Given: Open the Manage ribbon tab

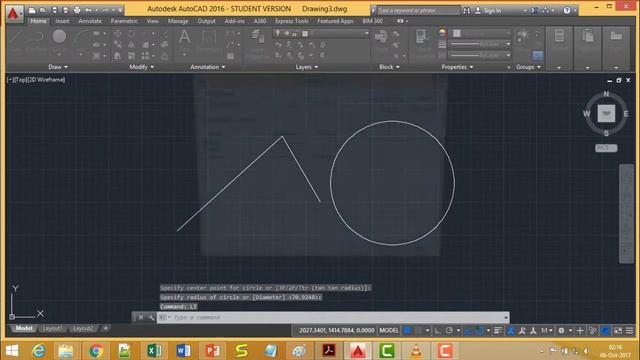Looking at the screenshot, I should tap(178, 21).
